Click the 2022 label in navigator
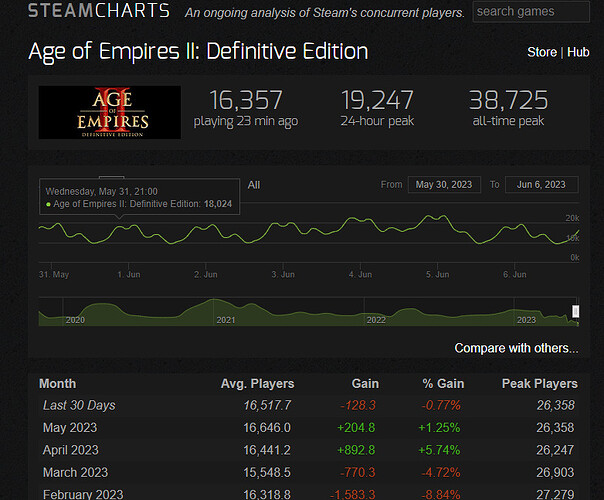 coord(376,320)
